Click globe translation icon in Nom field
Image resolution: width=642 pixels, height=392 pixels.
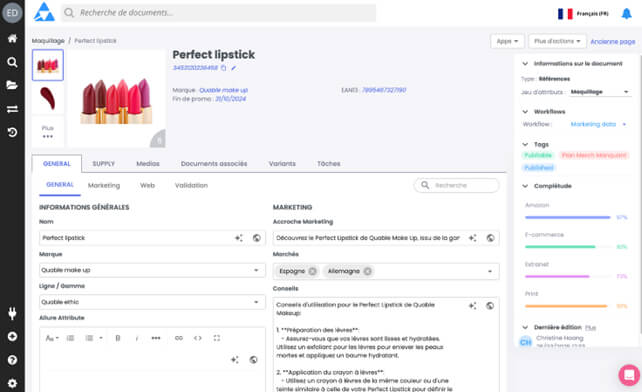point(257,238)
